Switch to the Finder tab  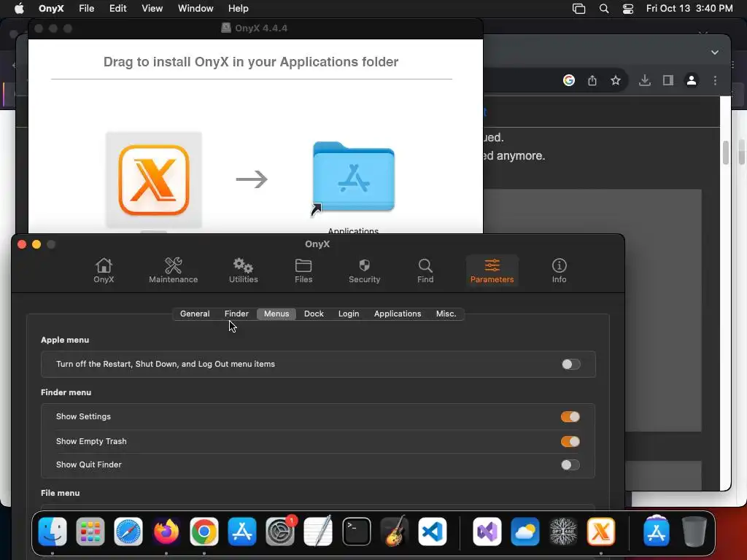click(236, 314)
